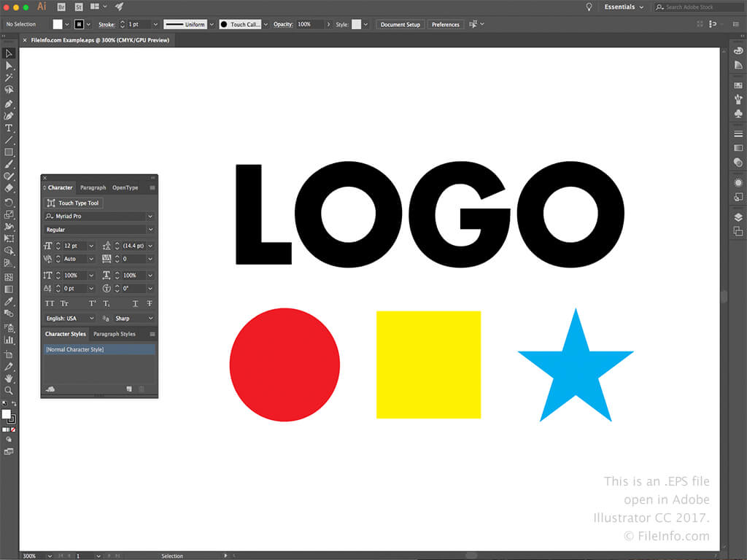Image resolution: width=747 pixels, height=560 pixels.
Task: Expand the Essentials workspace switcher
Action: (x=624, y=7)
